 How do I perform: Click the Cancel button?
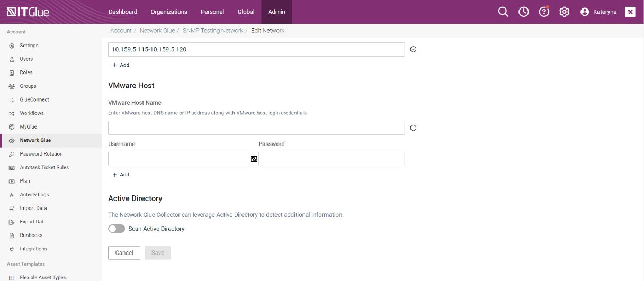point(124,253)
